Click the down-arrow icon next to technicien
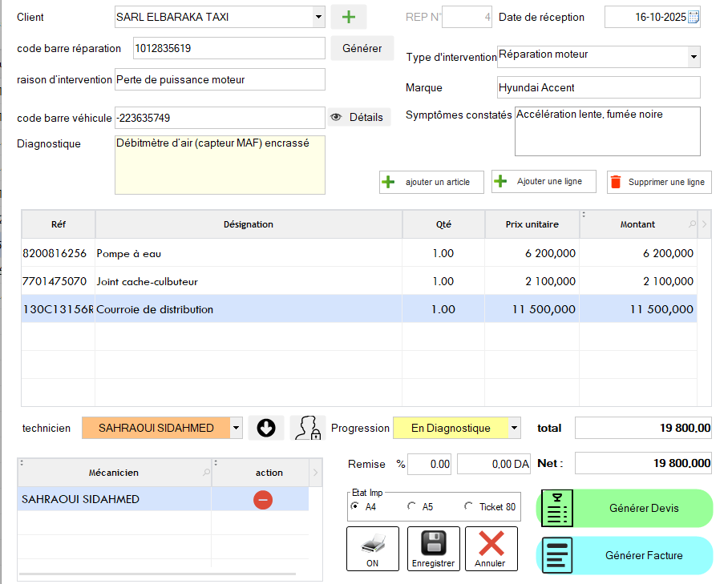This screenshot has height=584, width=728. 266,429
